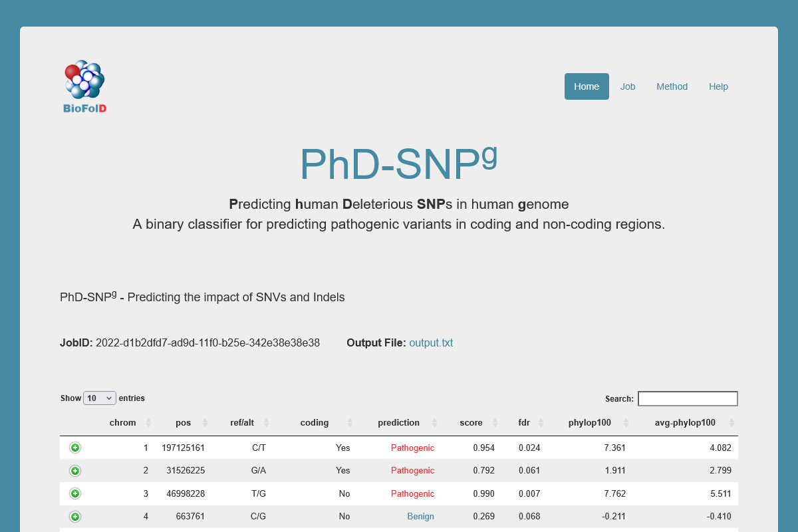
Task: Open the Method page
Action: (672, 86)
